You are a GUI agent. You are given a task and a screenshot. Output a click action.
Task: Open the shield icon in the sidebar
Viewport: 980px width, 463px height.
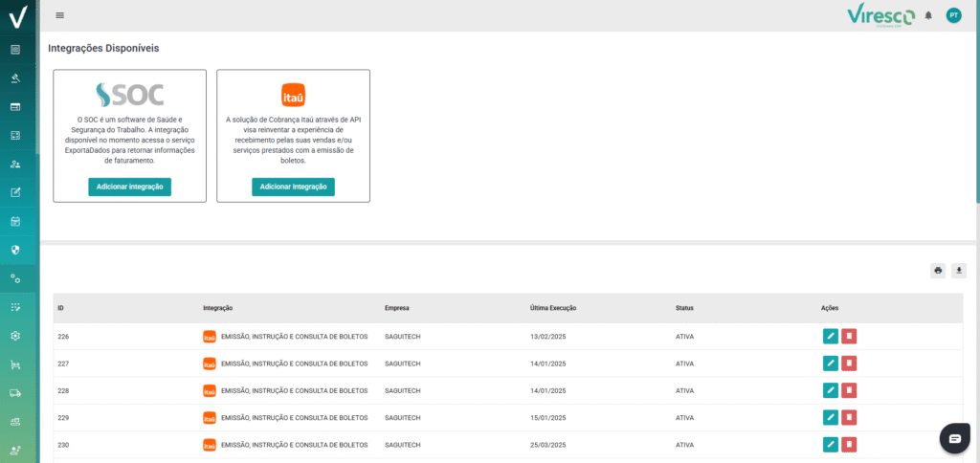pyautogui.click(x=15, y=250)
